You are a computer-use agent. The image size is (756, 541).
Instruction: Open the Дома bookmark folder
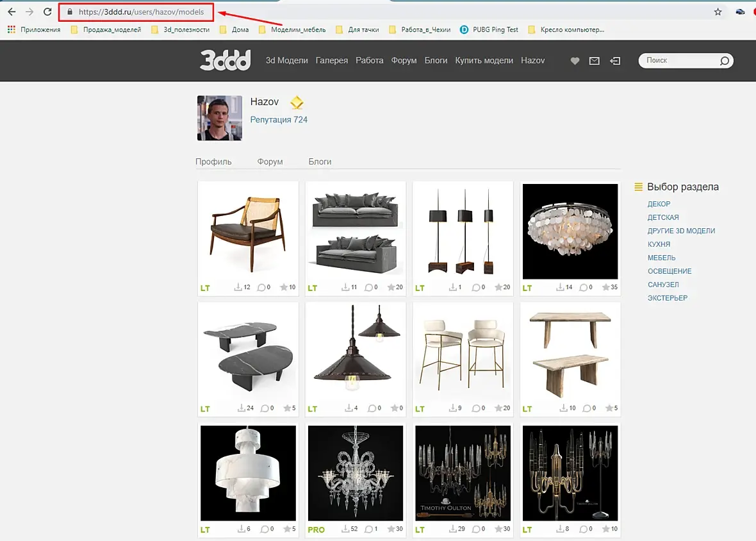click(x=234, y=29)
